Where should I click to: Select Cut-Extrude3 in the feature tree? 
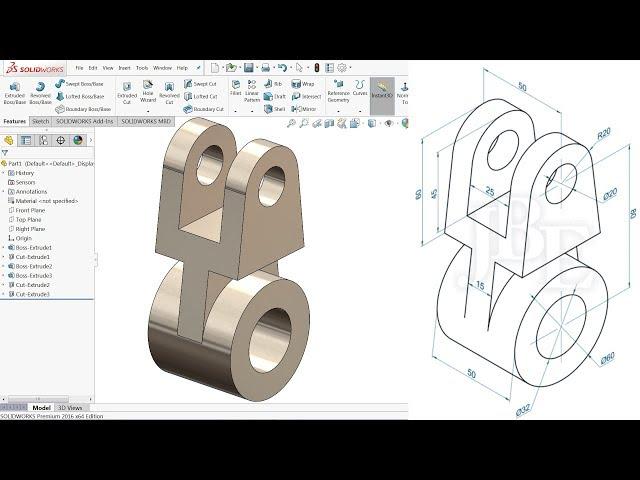[33, 295]
